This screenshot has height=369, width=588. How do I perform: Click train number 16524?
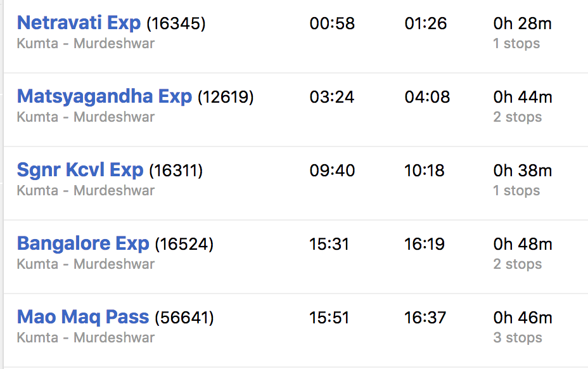[184, 245]
